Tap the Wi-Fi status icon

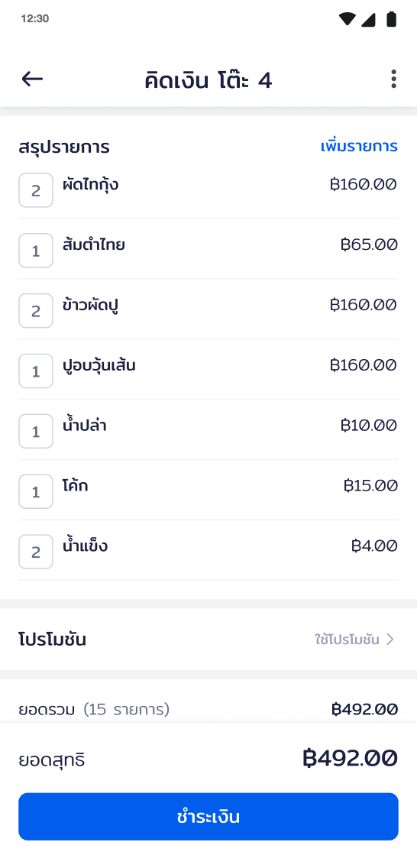(347, 19)
